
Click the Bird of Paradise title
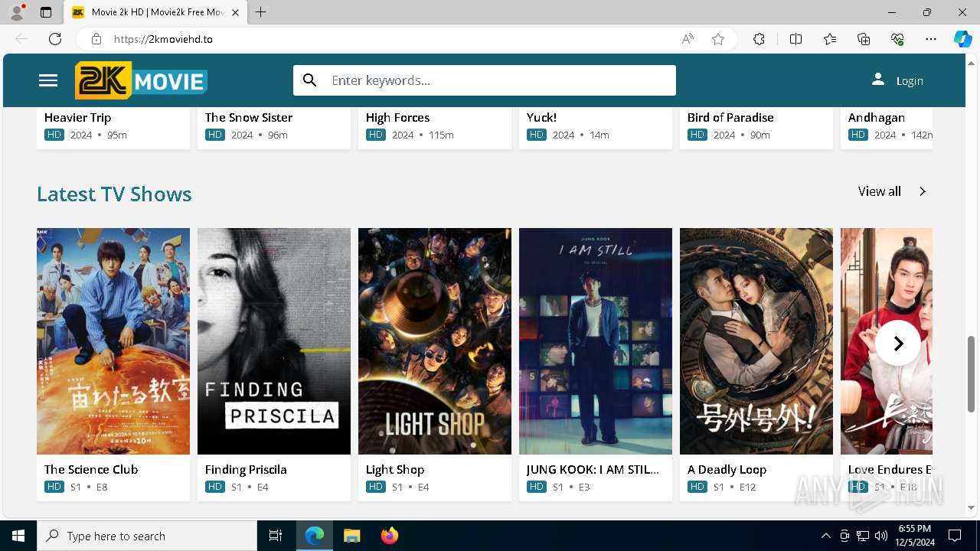(730, 117)
